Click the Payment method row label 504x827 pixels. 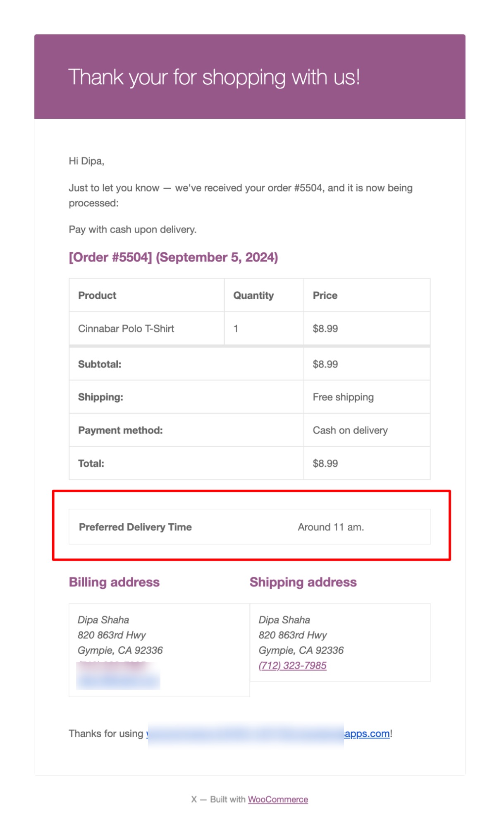(120, 430)
